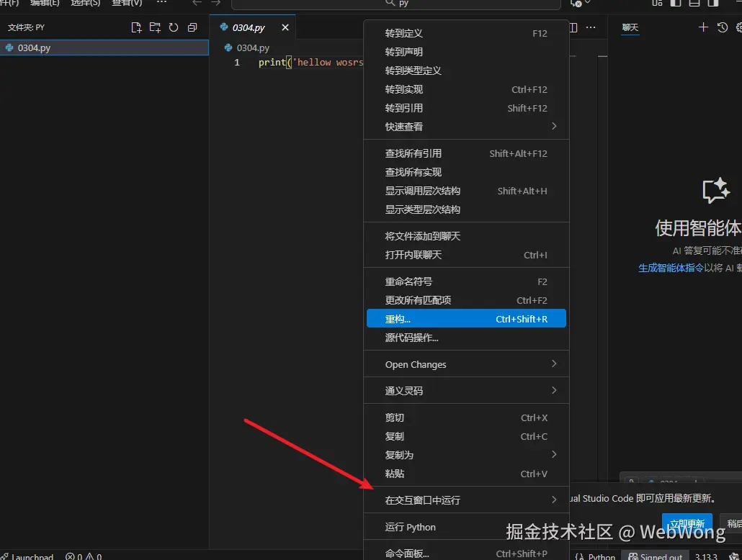742x560 pixels.
Task: Click Signed out in the status bar
Action: point(656,556)
